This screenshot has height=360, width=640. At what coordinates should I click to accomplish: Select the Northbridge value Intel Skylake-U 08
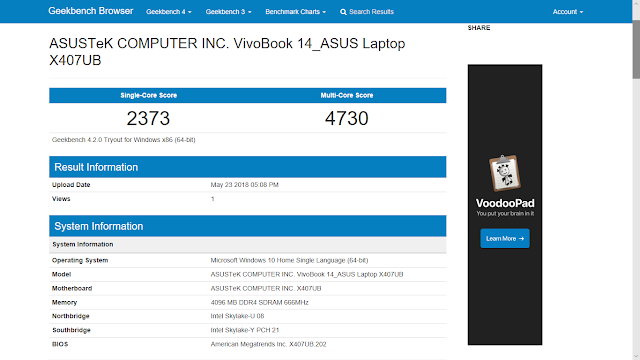pos(237,316)
